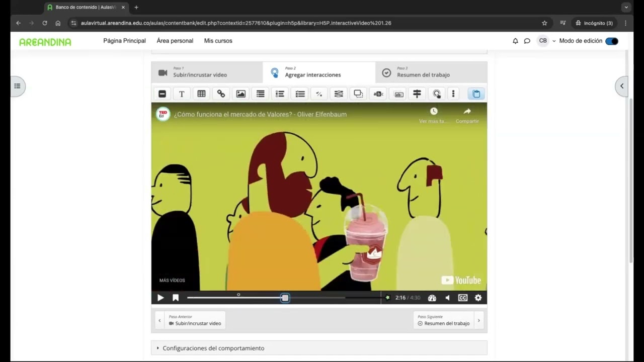Add a Mark the Words interaction
The width and height of the screenshot is (644, 362).
pos(378,94)
